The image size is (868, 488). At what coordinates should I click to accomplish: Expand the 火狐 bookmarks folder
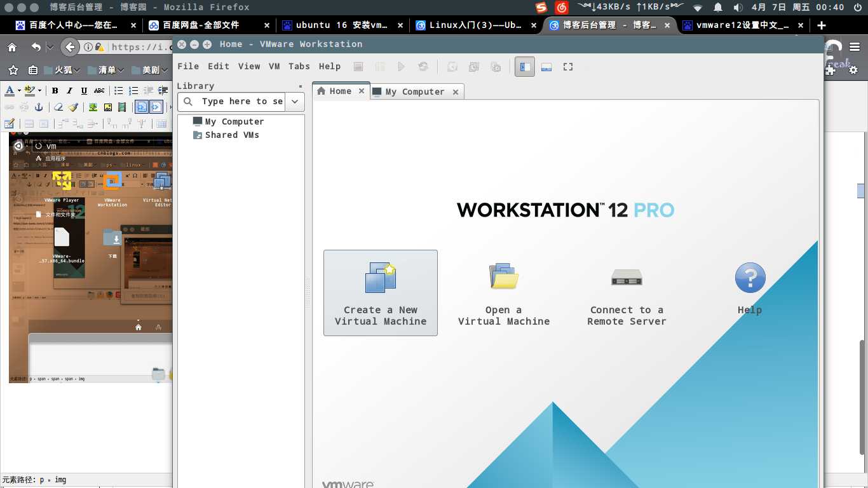click(62, 70)
